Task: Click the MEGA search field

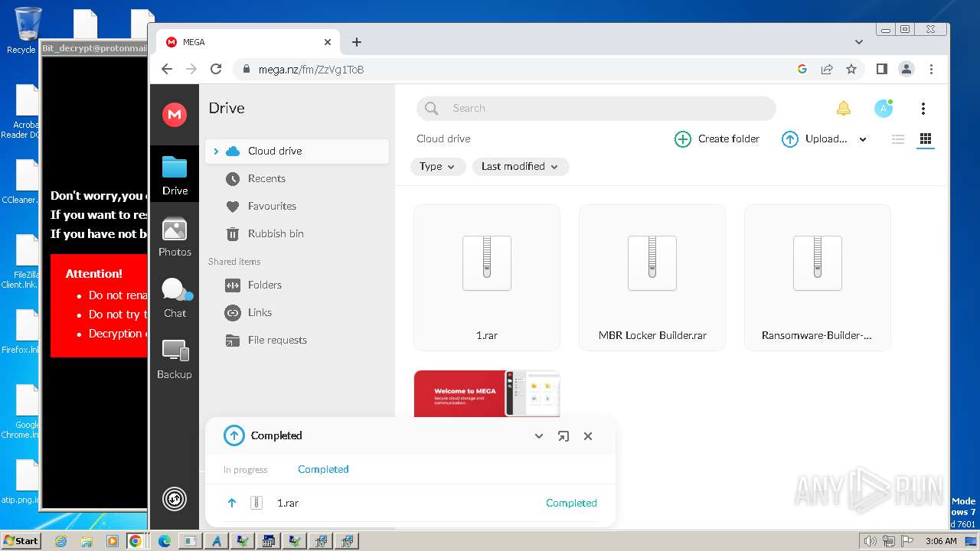Action: click(x=596, y=108)
